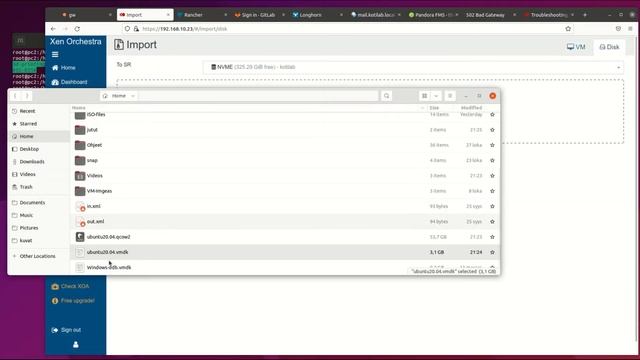This screenshot has height=360, width=640.
Task: Select the in.xml file
Action: point(284,207)
